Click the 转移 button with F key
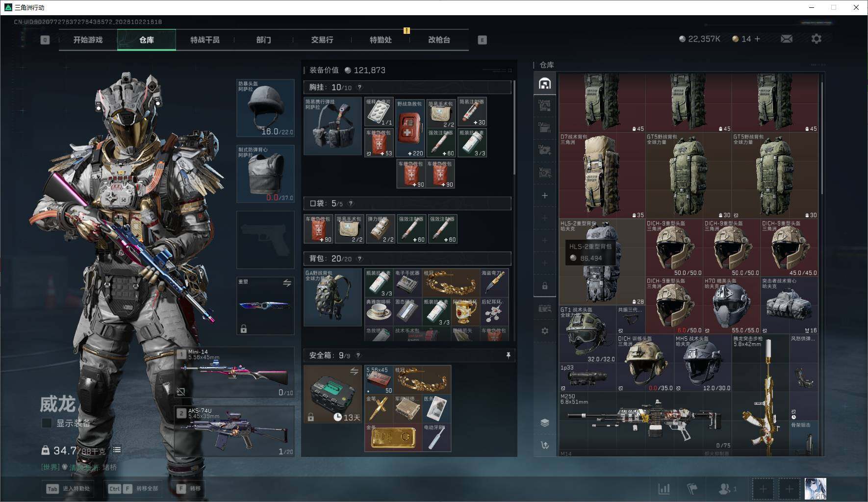Viewport: 868px width, 502px height. click(189, 489)
